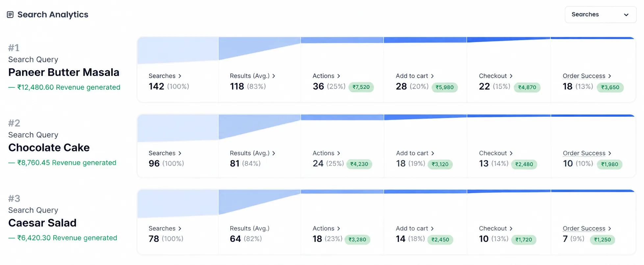
Task: Open Order Success link for Caesar Salad
Action: click(584, 228)
